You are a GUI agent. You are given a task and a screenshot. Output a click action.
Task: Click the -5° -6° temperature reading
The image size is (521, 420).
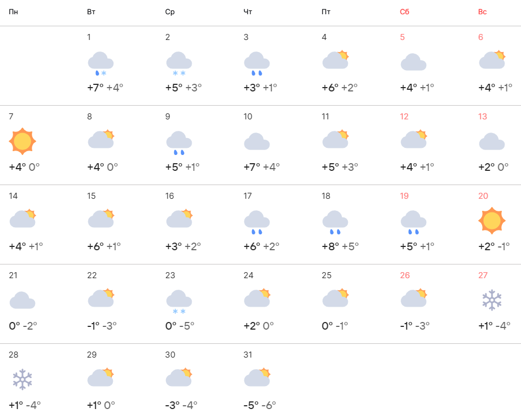pos(260,405)
